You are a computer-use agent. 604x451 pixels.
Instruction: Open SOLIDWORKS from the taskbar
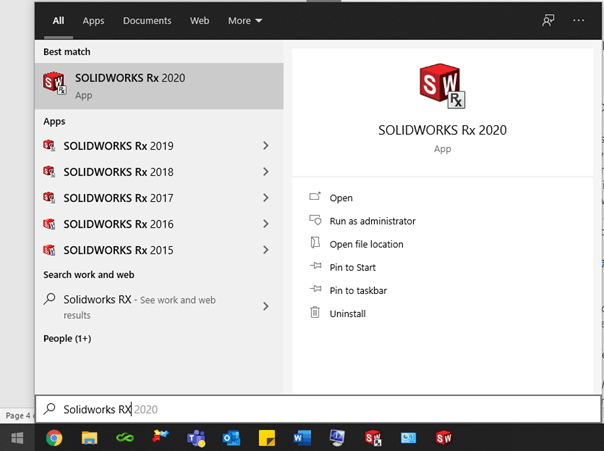444,438
